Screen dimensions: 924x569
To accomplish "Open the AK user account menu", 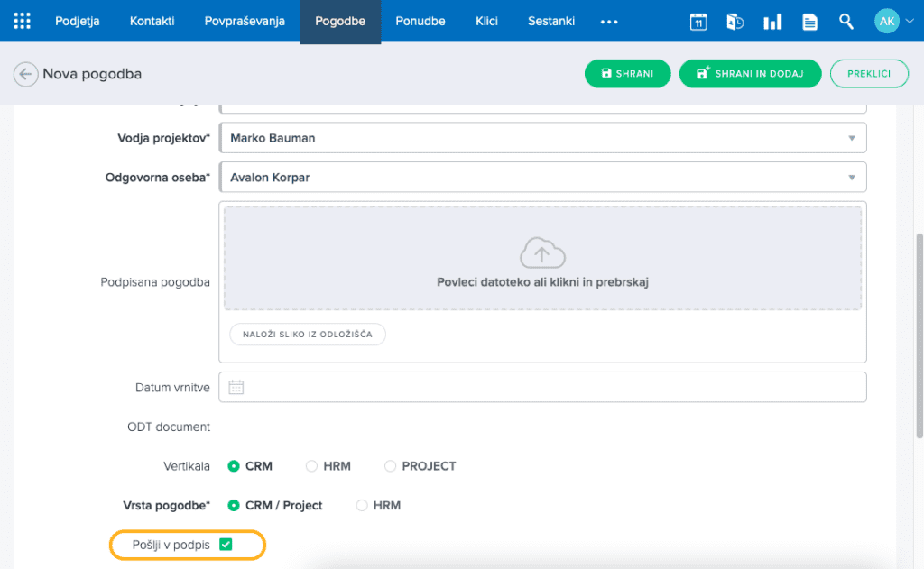I will (887, 22).
